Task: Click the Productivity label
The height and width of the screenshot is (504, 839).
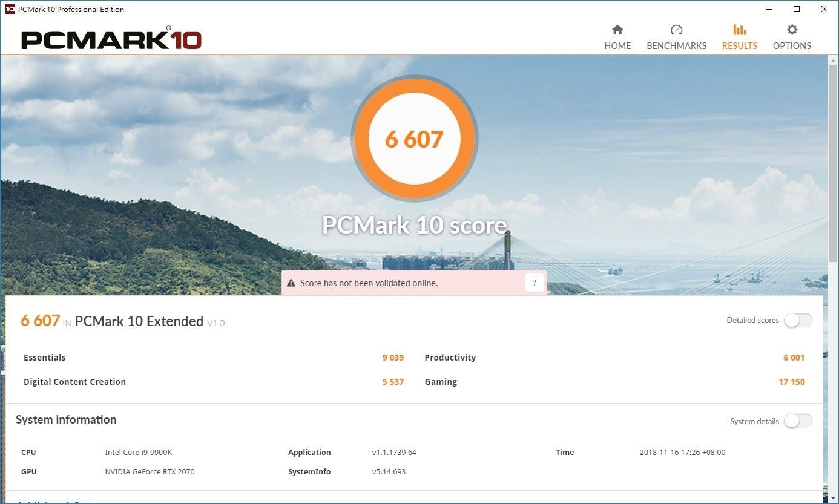Action: coord(450,358)
